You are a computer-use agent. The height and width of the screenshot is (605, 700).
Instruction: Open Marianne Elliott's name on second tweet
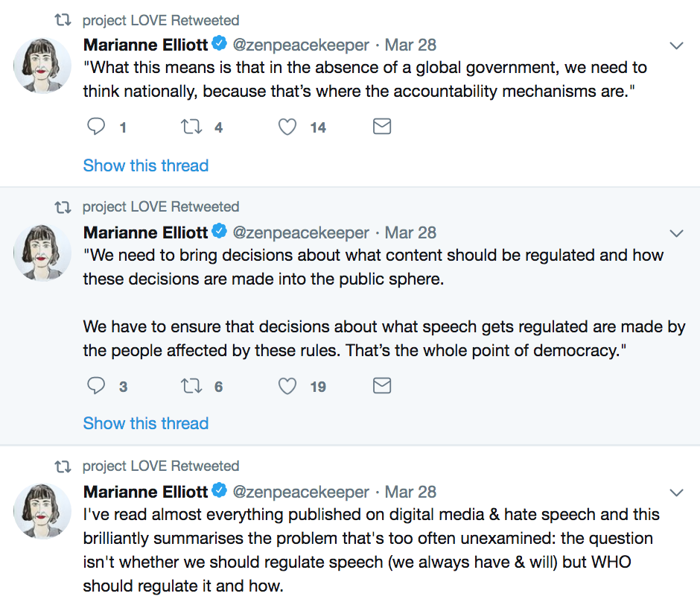pyautogui.click(x=145, y=232)
